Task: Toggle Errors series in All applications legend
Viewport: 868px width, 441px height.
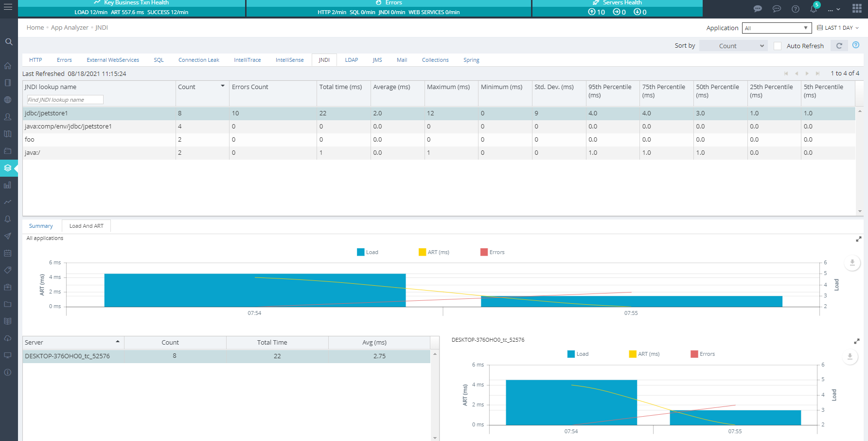Action: 492,252
